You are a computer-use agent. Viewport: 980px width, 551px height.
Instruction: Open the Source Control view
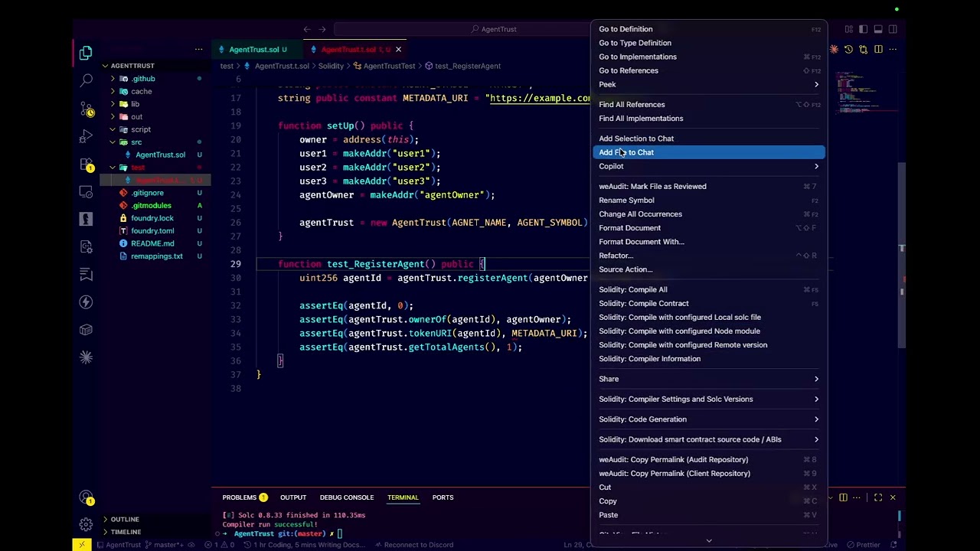pos(86,109)
